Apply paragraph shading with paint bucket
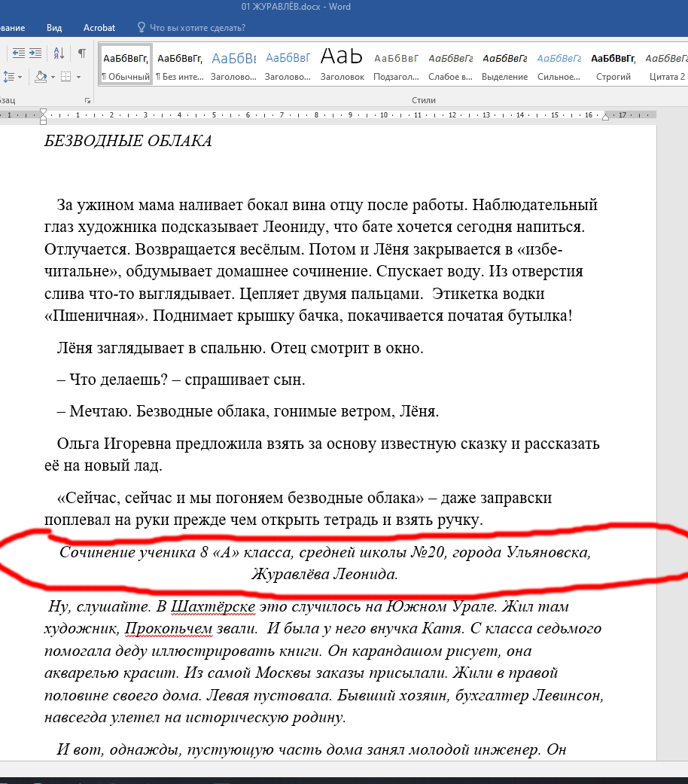688x784 pixels. tap(41, 77)
